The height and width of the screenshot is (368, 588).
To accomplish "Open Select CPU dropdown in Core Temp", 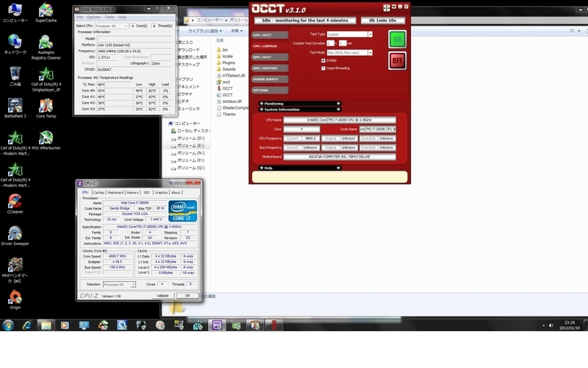I will (112, 26).
